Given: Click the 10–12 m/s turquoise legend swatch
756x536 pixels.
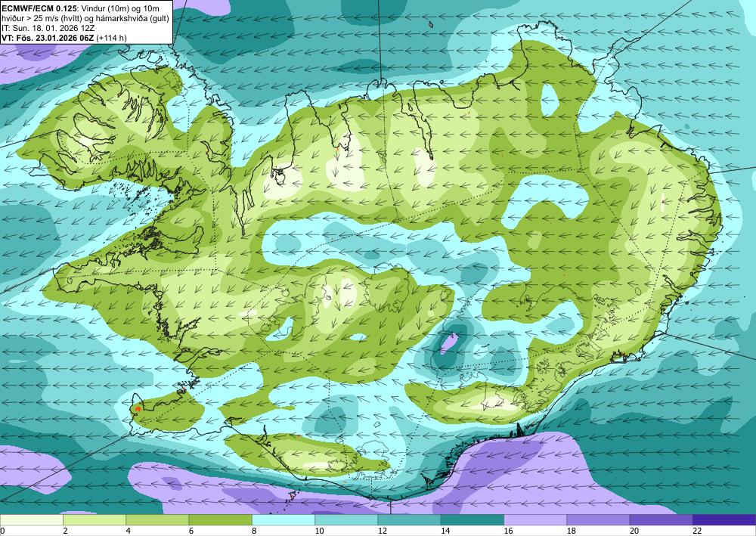Looking at the screenshot, I should tap(346, 520).
